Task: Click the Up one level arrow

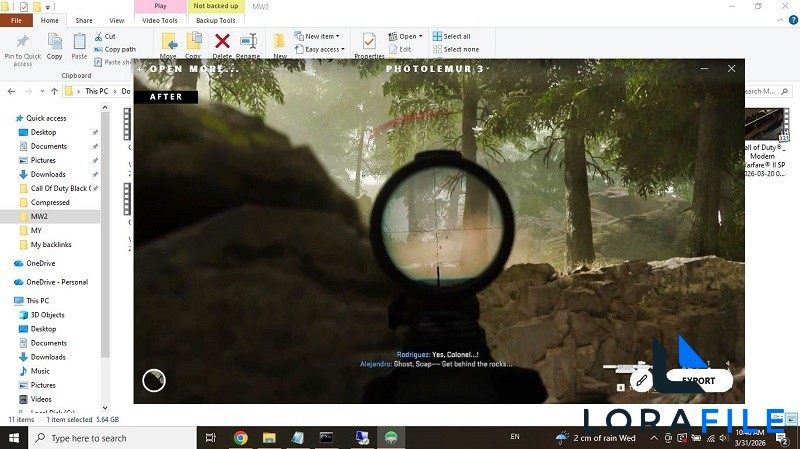Action: pyautogui.click(x=54, y=91)
